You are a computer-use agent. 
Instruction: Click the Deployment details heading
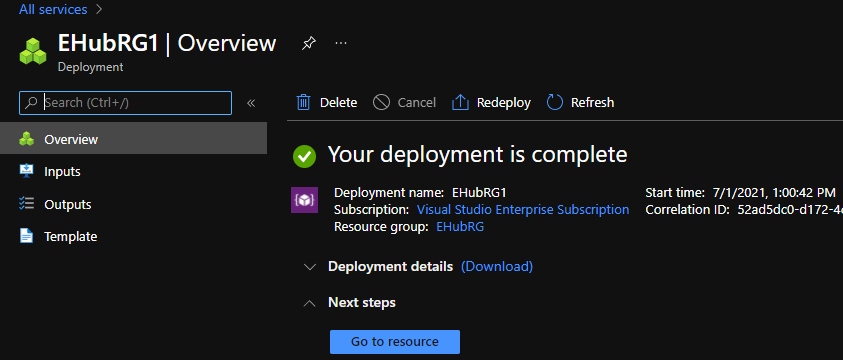click(x=391, y=267)
